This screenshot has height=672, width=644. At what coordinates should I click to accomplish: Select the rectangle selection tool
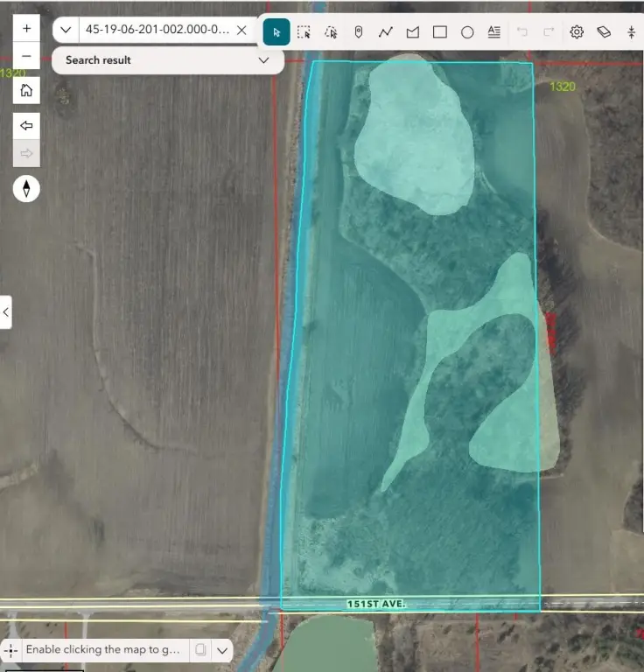pyautogui.click(x=304, y=32)
